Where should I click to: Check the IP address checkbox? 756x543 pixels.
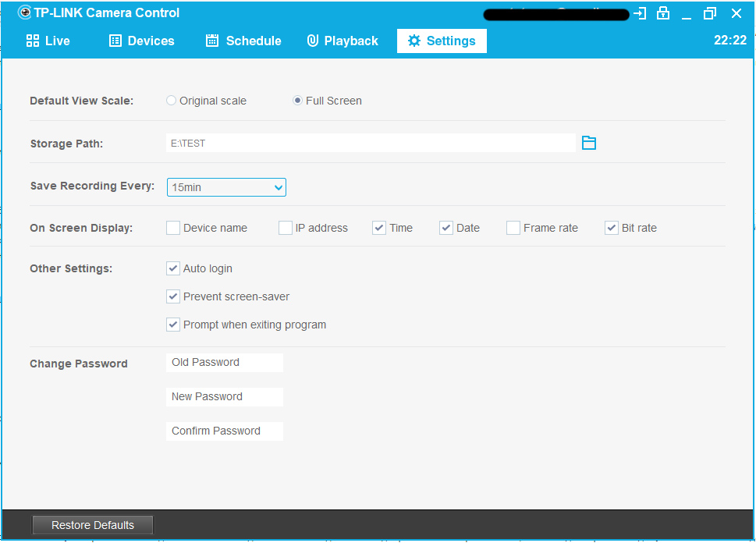(286, 228)
